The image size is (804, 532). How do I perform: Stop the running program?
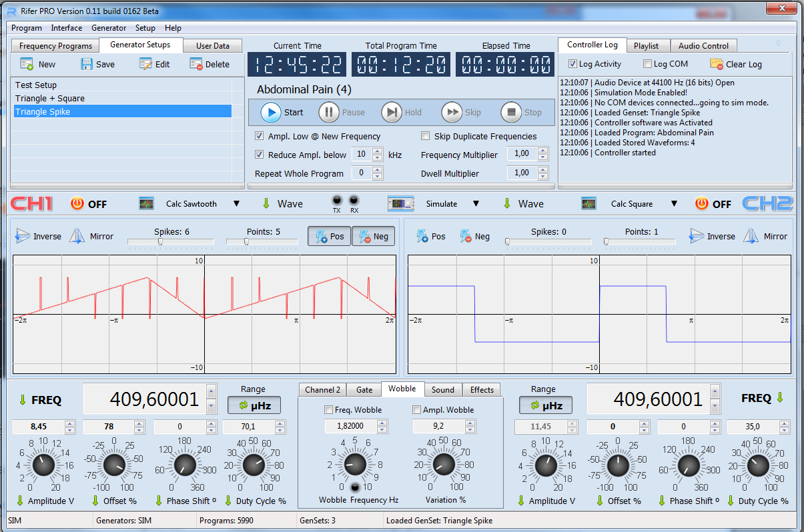coord(511,112)
